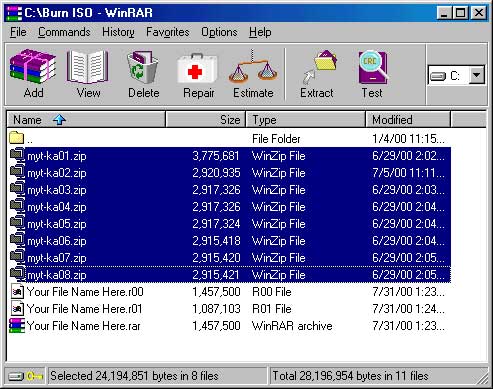The image size is (493, 389).
Task: Click the Delete recycle bin icon
Action: [143, 66]
